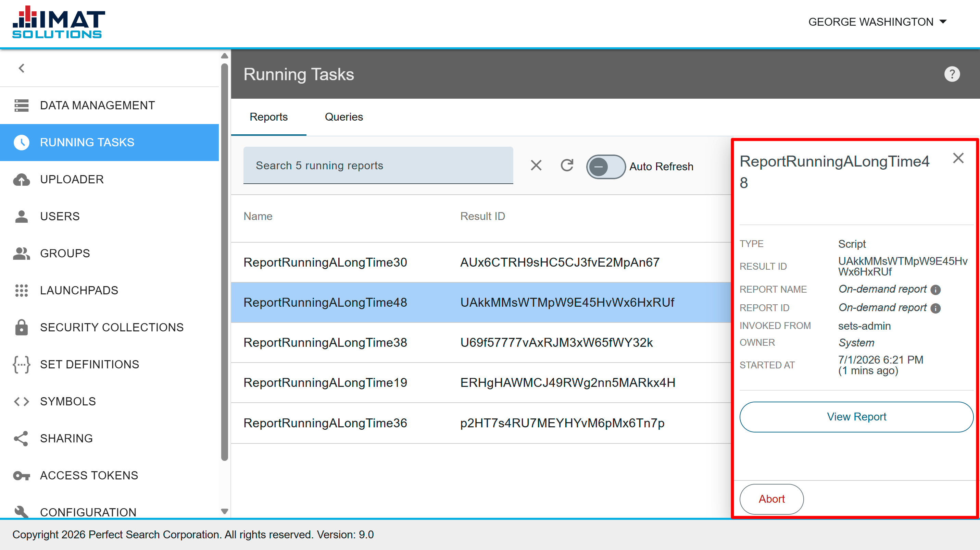Open Access Tokens key icon
Viewport: 980px width, 550px height.
click(x=21, y=476)
